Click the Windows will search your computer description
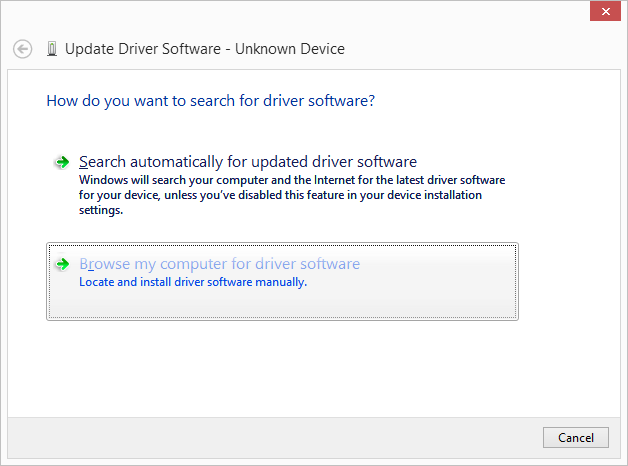 [x=292, y=195]
